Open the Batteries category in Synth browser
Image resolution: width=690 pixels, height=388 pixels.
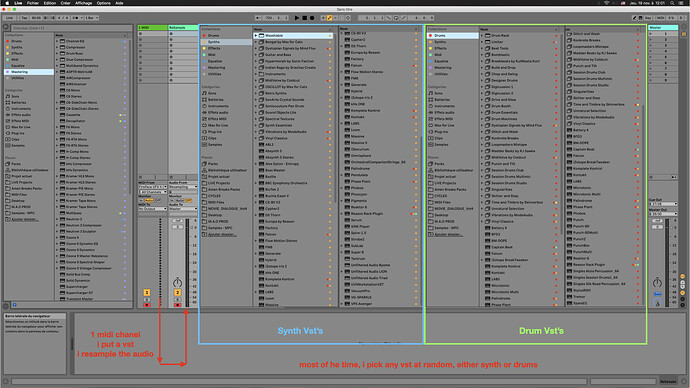tap(216, 99)
